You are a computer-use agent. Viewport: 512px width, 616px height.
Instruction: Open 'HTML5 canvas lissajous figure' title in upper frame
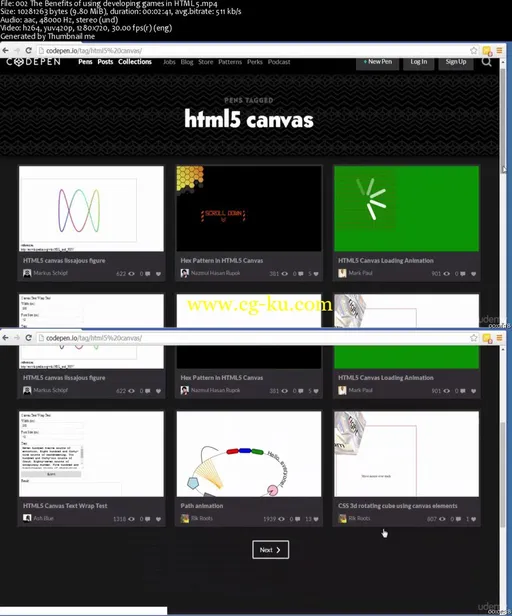point(64,260)
